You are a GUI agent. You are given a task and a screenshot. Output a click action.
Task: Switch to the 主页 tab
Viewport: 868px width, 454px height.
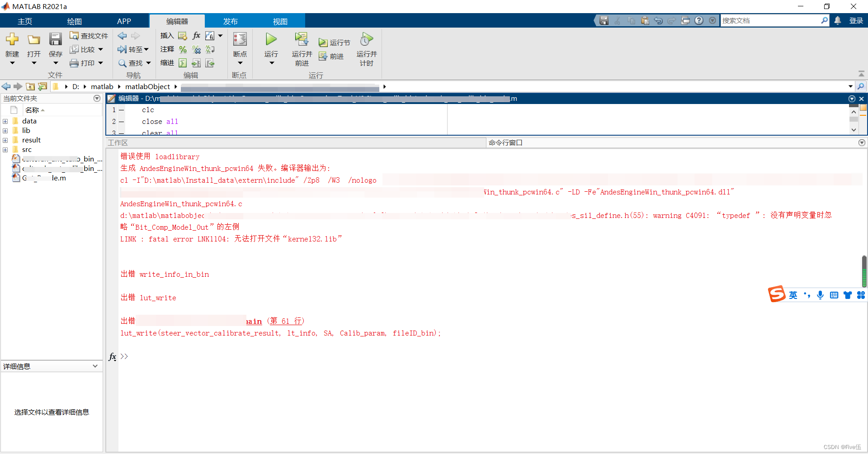coord(25,21)
